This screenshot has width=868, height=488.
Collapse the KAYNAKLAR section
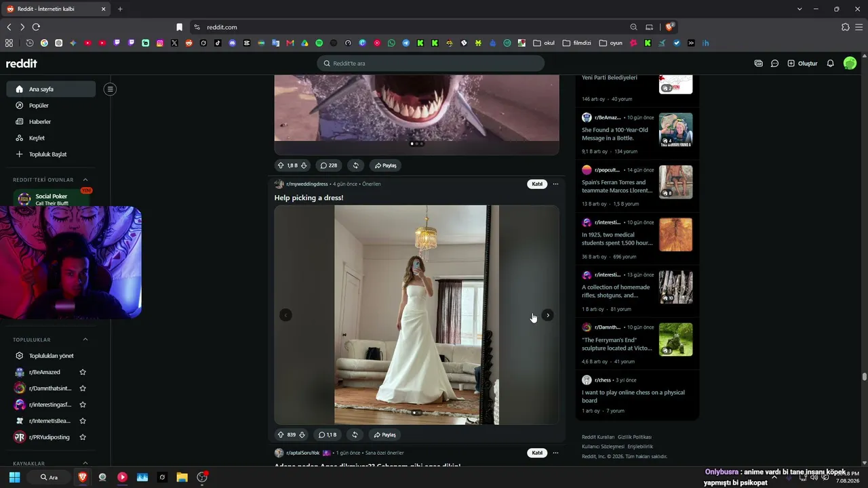pos(85,464)
